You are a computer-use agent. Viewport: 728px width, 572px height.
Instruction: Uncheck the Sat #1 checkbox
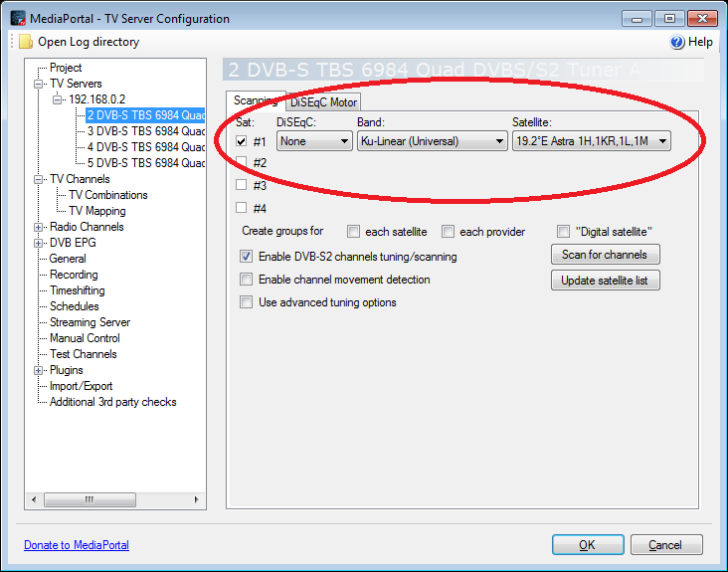click(241, 141)
